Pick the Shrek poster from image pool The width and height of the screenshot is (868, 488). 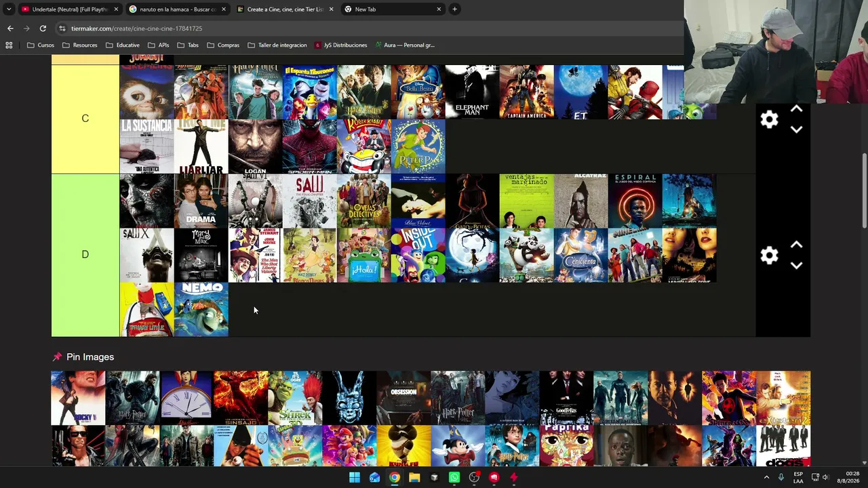point(295,398)
